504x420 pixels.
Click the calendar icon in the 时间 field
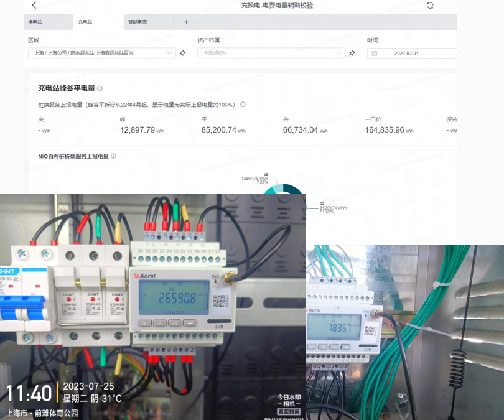(x=375, y=54)
